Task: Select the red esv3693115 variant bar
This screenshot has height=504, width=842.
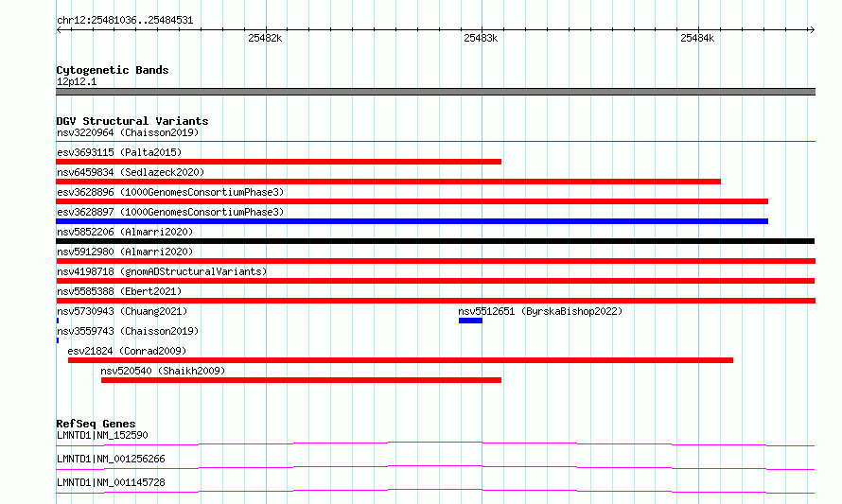Action: click(x=279, y=162)
